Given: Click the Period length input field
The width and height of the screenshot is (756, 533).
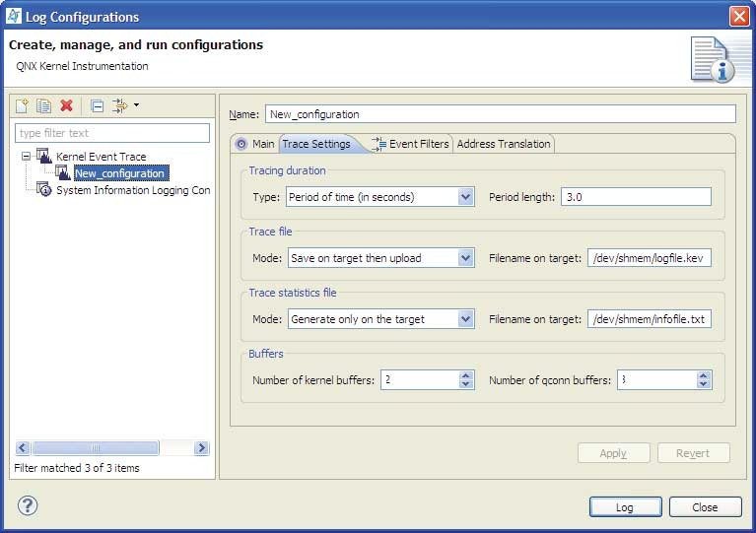Looking at the screenshot, I should point(636,197).
